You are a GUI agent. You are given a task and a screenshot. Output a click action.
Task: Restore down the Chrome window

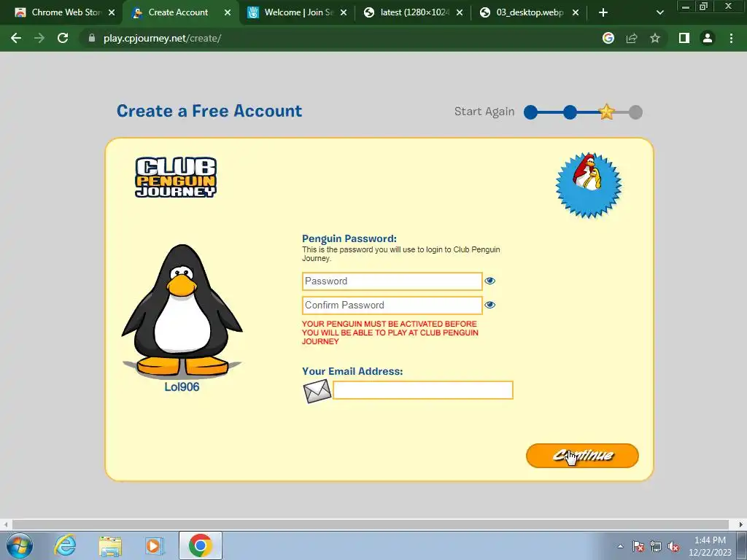703,6
